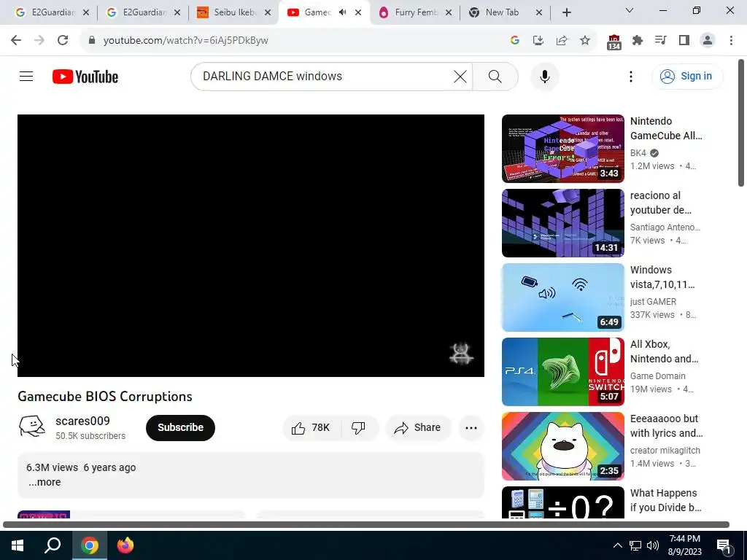
Task: Go back with browser back arrow
Action: coord(16,40)
